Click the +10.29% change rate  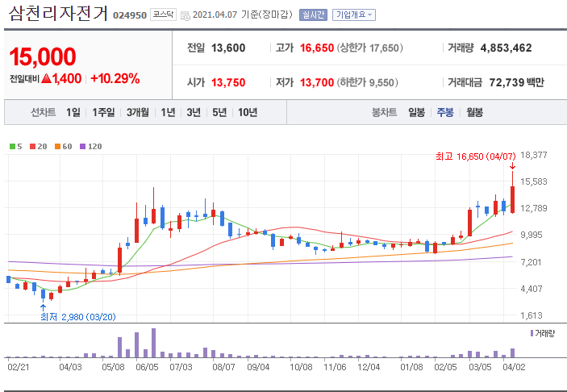pyautogui.click(x=115, y=78)
